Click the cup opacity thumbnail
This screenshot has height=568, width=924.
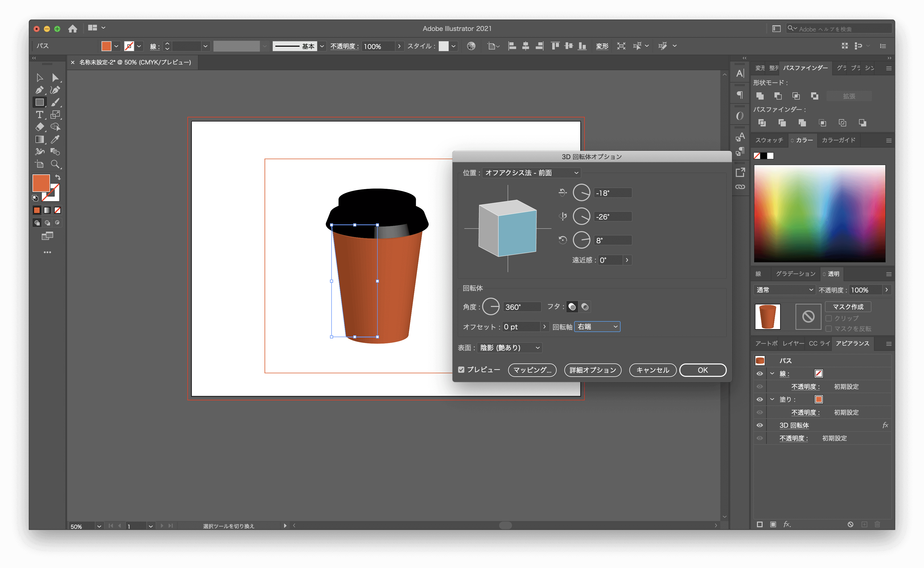pos(768,317)
